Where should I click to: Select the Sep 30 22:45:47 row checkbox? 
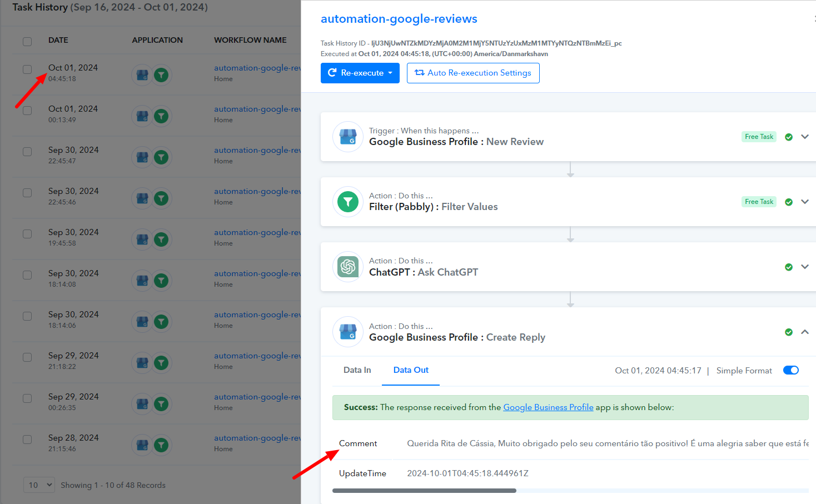[x=27, y=152]
